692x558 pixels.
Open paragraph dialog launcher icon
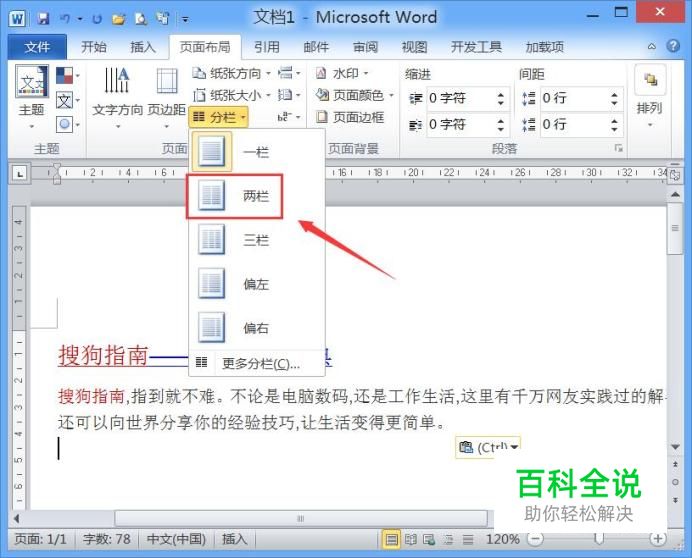[619, 148]
